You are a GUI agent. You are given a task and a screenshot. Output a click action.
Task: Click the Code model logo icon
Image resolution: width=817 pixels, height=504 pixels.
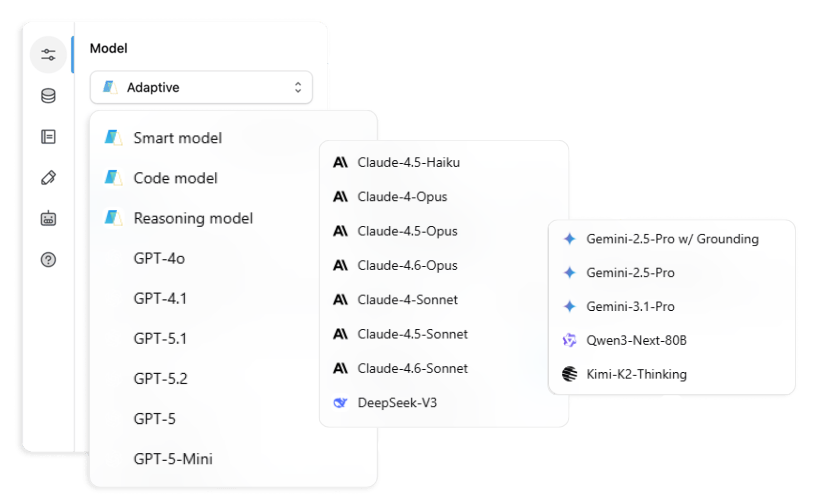tap(113, 178)
